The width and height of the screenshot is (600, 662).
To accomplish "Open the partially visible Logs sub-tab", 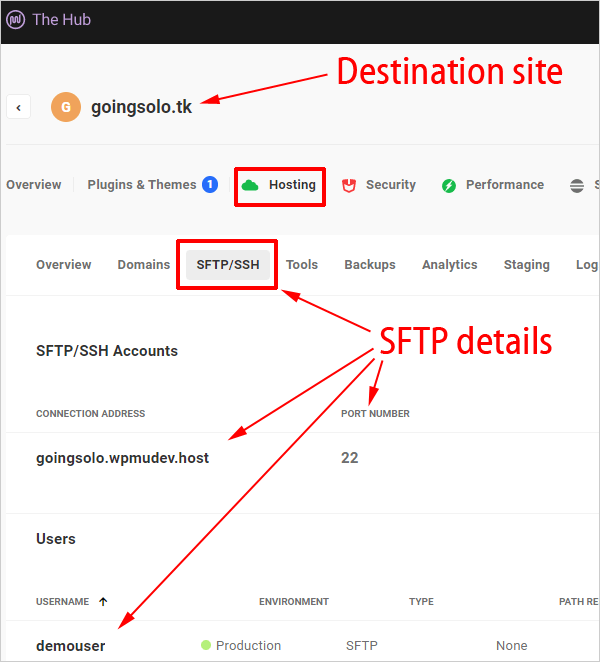I will coord(587,265).
